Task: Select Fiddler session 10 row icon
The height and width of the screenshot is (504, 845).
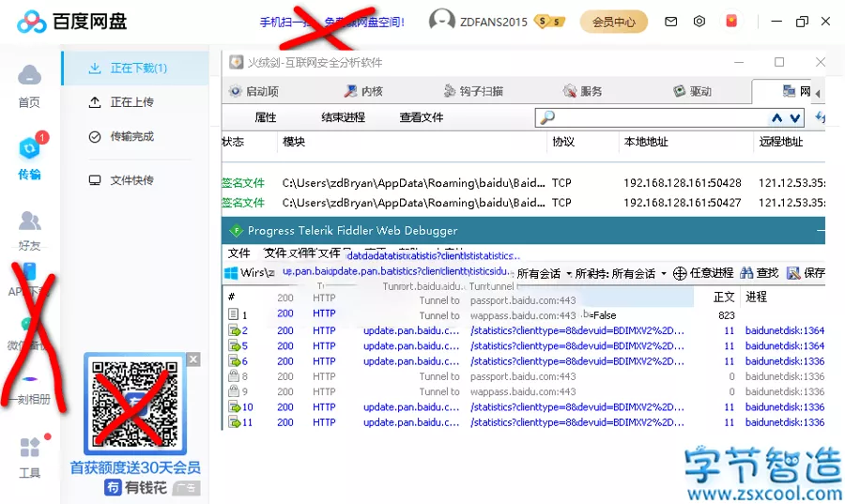Action: [x=235, y=407]
